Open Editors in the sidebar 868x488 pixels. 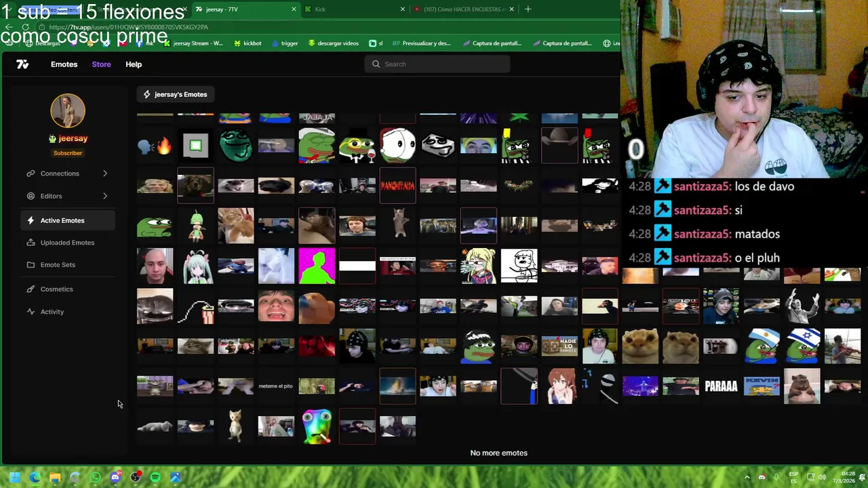67,196
